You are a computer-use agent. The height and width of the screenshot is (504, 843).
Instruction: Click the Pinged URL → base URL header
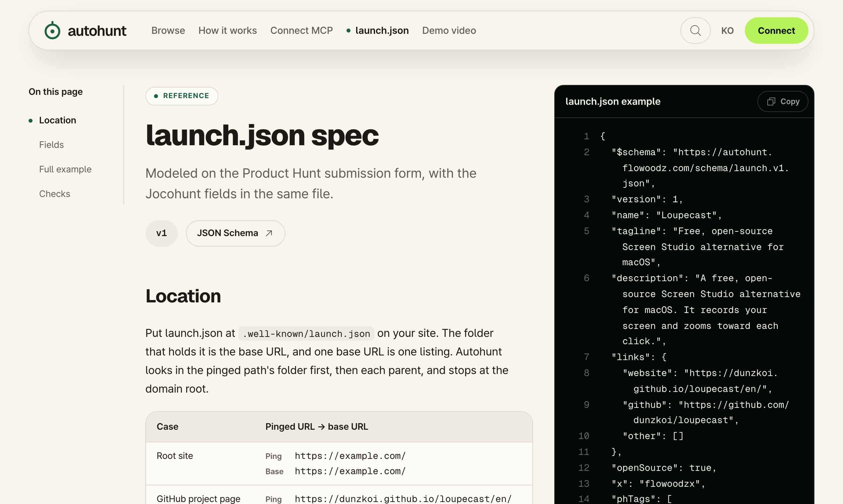(317, 426)
